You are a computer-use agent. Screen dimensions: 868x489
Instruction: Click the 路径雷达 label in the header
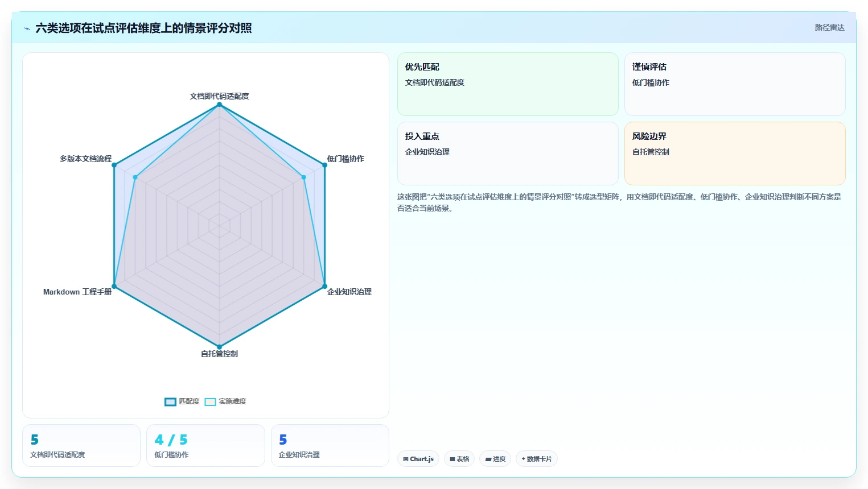click(x=829, y=27)
